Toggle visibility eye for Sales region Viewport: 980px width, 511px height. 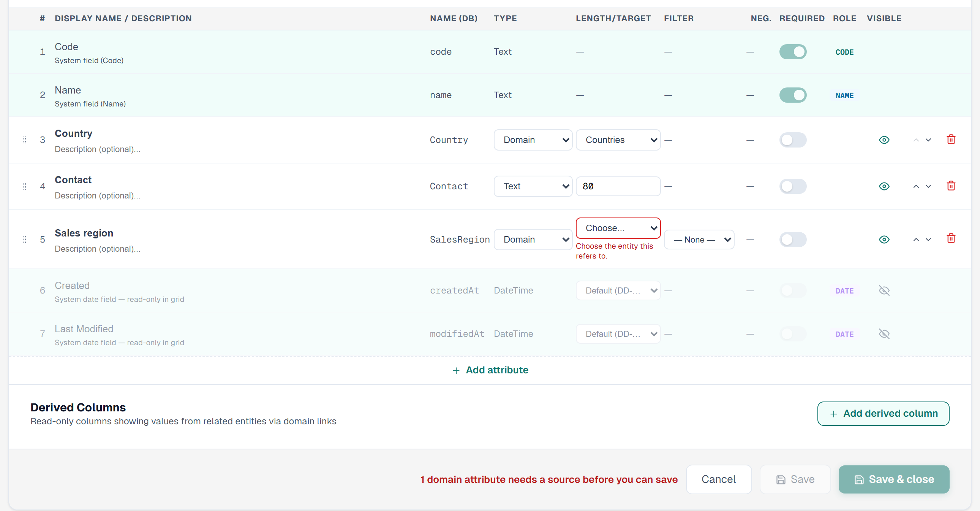[x=884, y=240]
